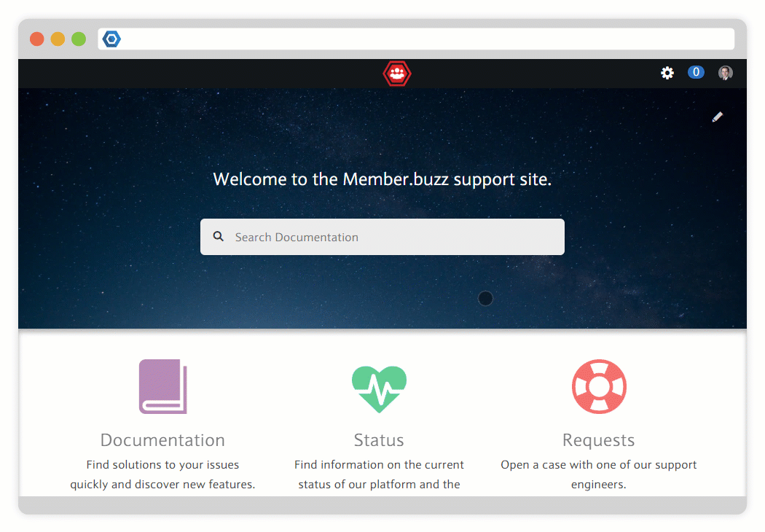Click the red Member.buzz hexagon logo
765x532 pixels.
[397, 74]
